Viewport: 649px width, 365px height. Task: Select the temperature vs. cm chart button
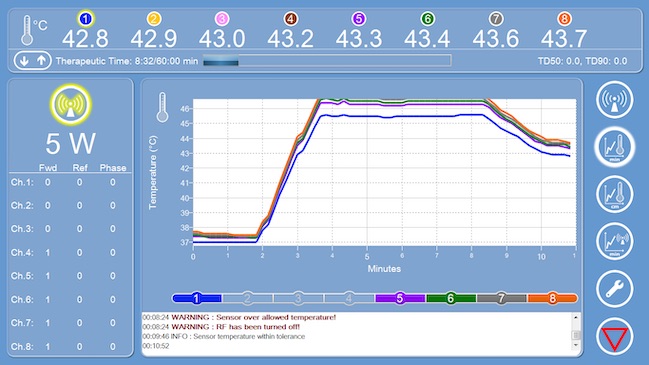615,194
